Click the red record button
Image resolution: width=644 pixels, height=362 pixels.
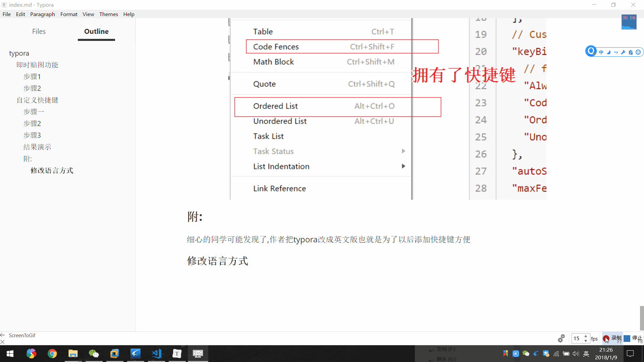click(606, 339)
